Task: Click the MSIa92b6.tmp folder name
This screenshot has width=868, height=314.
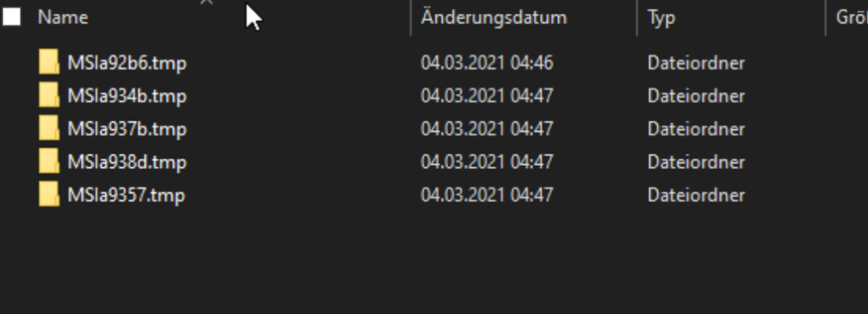Action: [x=127, y=63]
